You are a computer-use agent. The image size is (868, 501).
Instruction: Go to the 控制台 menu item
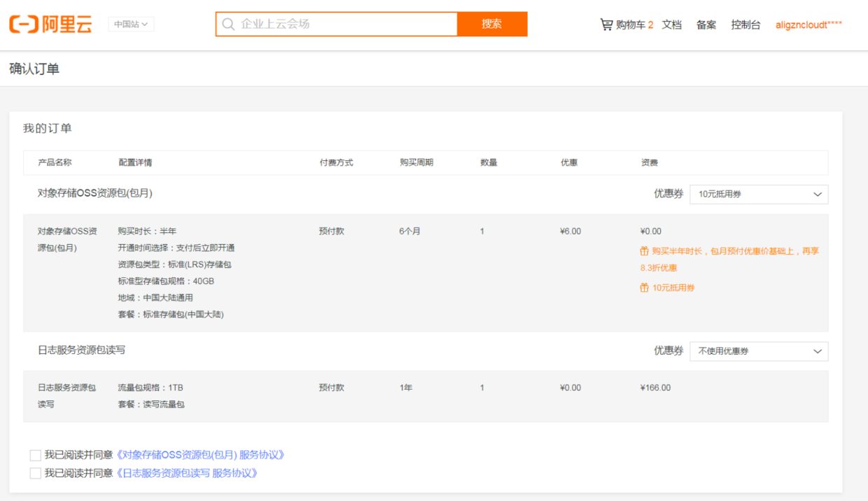pyautogui.click(x=745, y=24)
